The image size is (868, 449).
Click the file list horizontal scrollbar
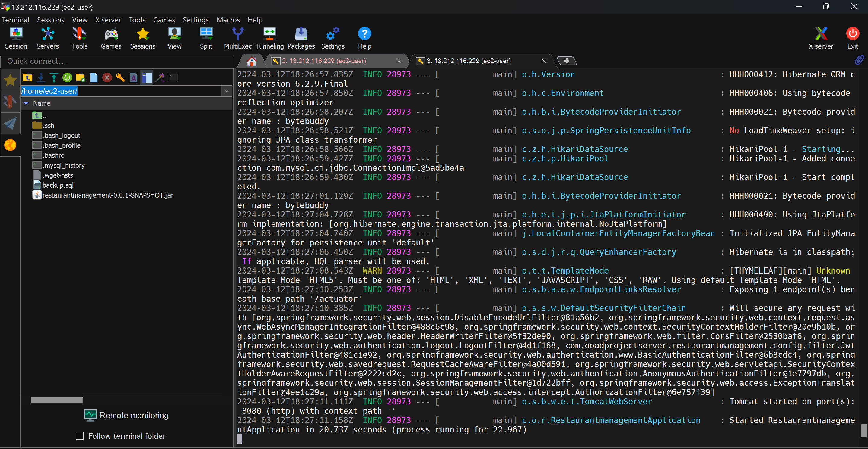[x=57, y=400]
